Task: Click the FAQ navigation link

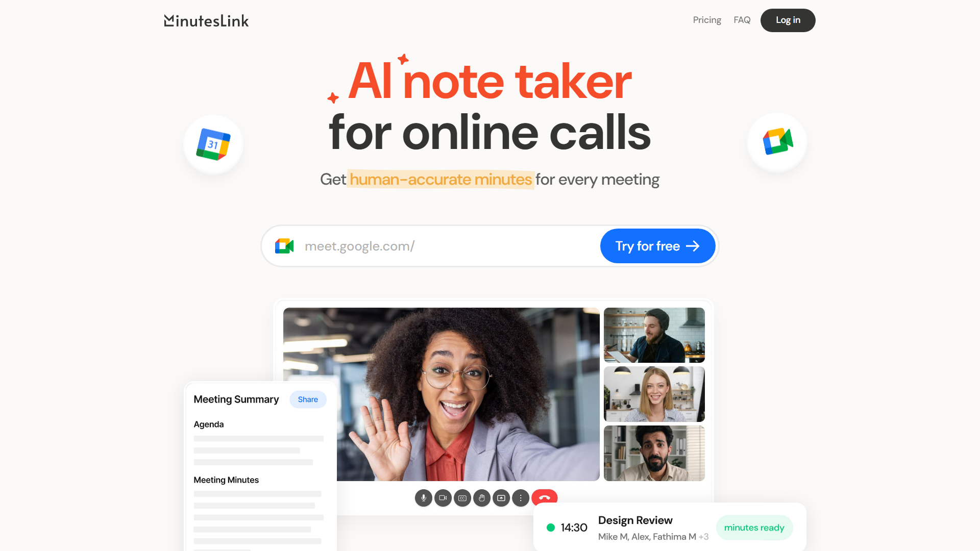Action: pos(742,20)
